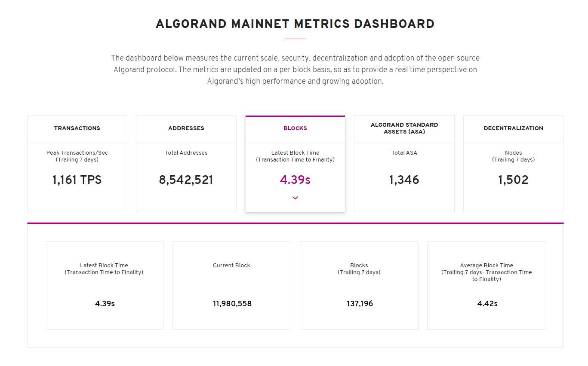This screenshot has width=588, height=366.
Task: Select the ADDRESSES metrics card
Action: pyautogui.click(x=186, y=128)
